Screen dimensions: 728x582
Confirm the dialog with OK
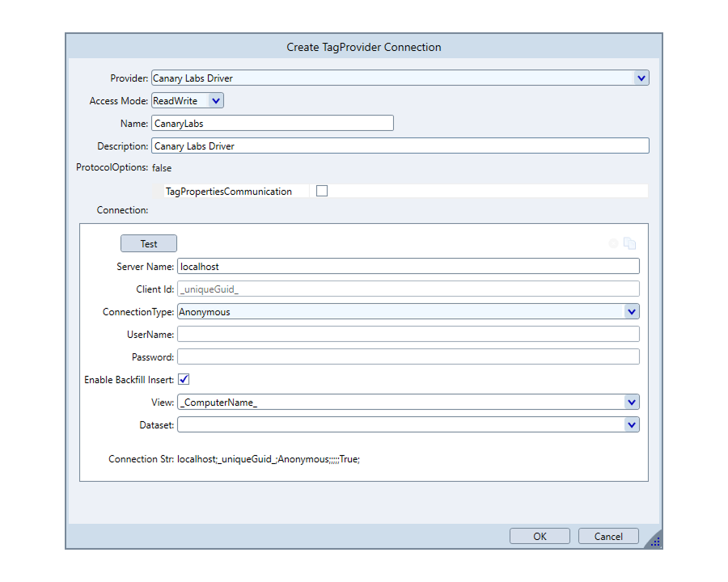coord(540,536)
